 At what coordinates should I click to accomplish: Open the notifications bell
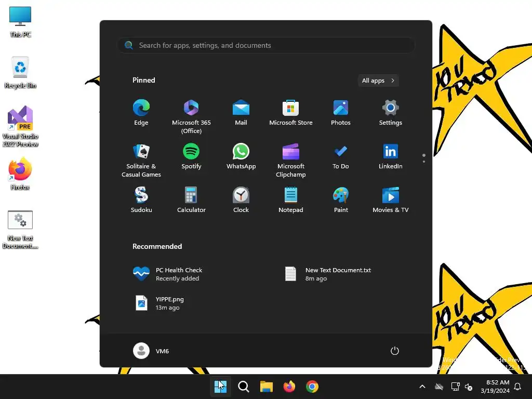[517, 387]
